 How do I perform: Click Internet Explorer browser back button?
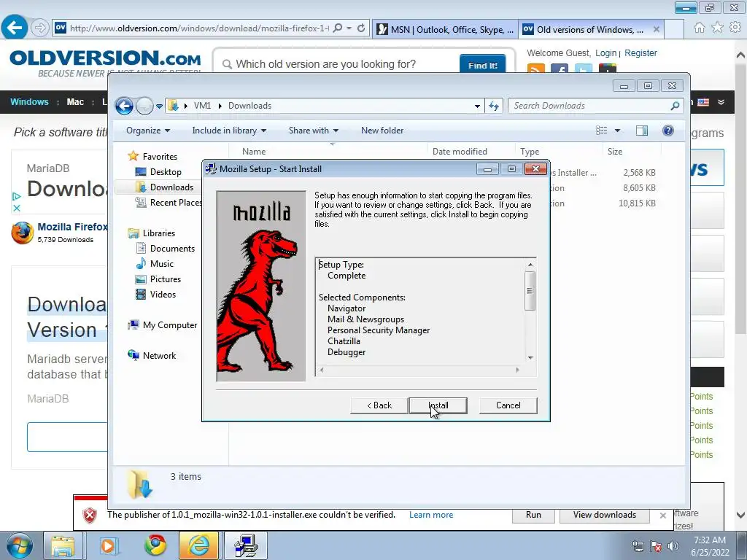15,27
